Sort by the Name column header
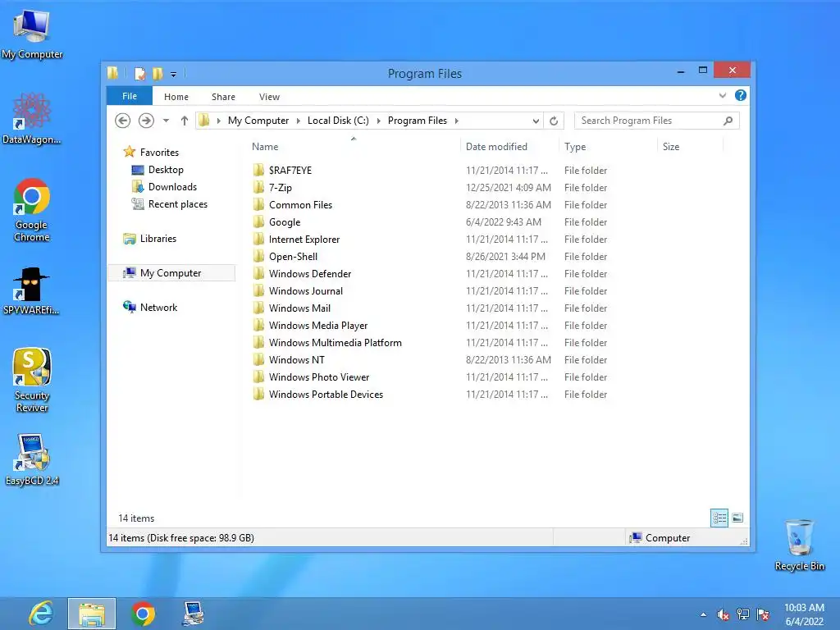 click(354, 146)
